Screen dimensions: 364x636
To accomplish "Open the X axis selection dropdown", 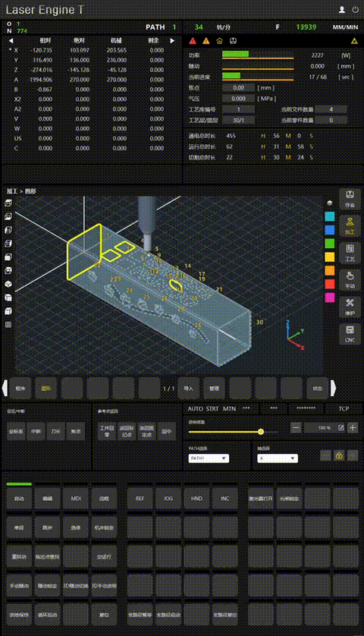I will pos(278,458).
